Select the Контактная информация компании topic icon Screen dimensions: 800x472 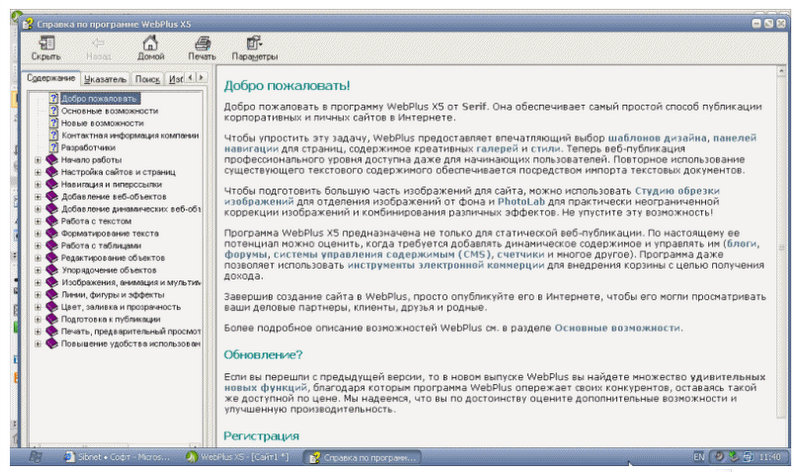(54, 135)
